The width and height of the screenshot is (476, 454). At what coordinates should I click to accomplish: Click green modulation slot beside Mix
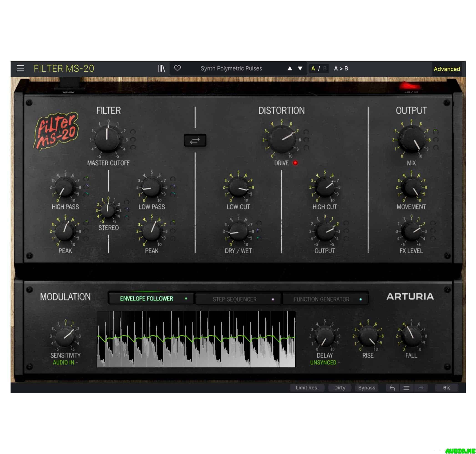pyautogui.click(x=436, y=131)
